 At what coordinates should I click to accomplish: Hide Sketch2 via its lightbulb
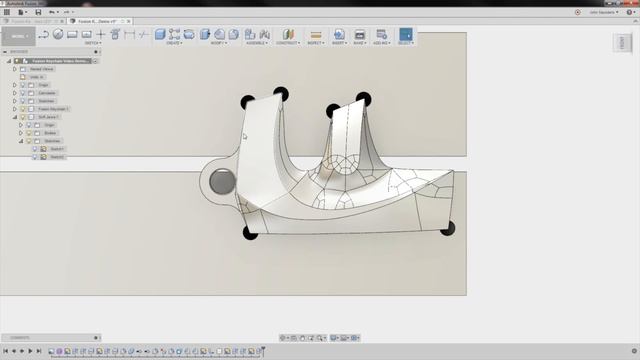[x=35, y=157]
